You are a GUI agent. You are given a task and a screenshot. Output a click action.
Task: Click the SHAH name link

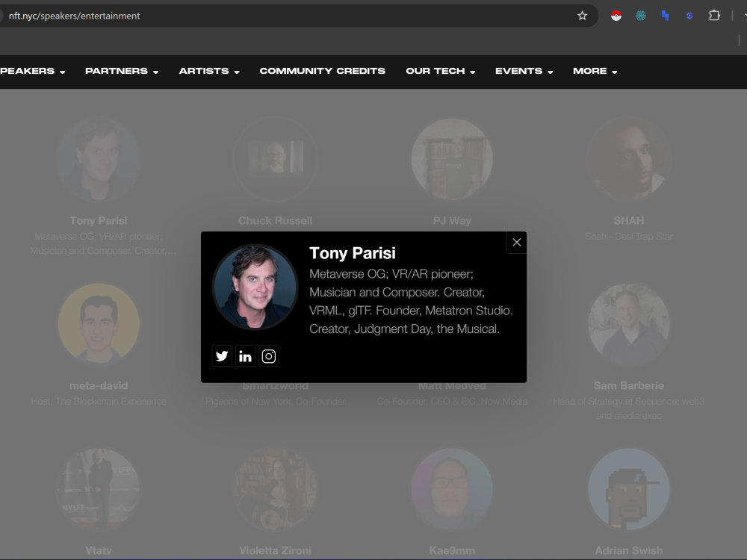[629, 220]
